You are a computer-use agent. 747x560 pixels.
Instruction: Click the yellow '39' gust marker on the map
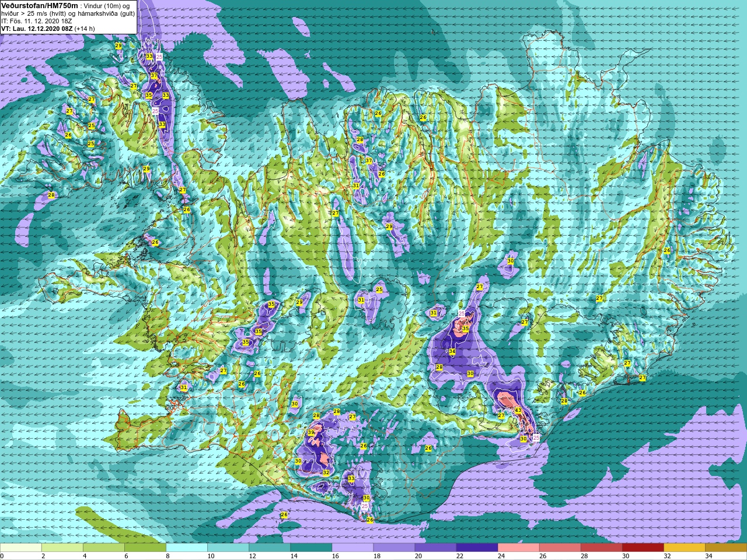[311, 433]
